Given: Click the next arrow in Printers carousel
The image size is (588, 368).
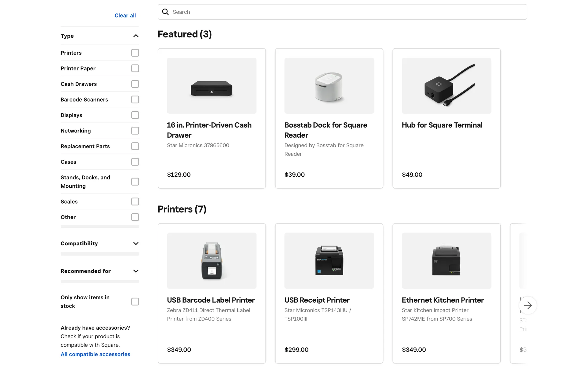Looking at the screenshot, I should [x=528, y=305].
